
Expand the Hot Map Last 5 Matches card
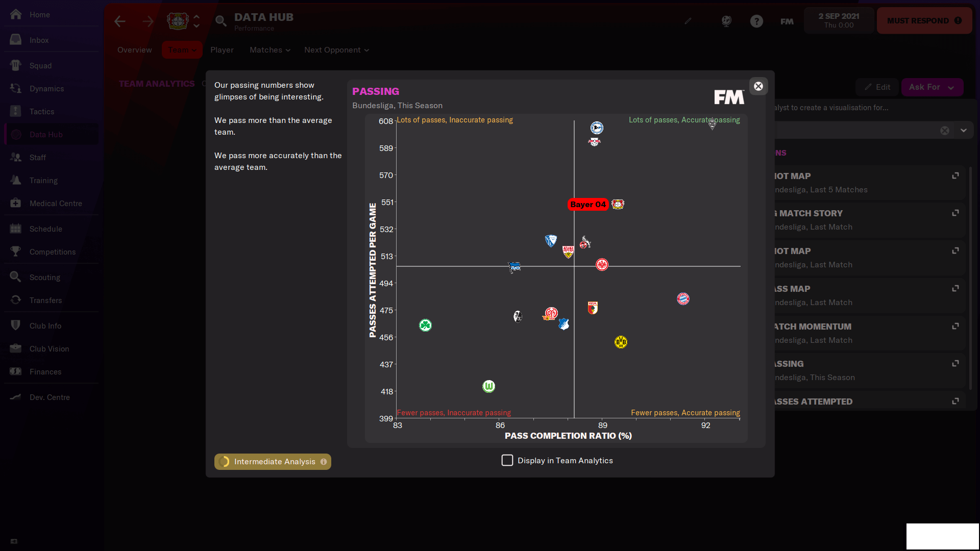(955, 176)
